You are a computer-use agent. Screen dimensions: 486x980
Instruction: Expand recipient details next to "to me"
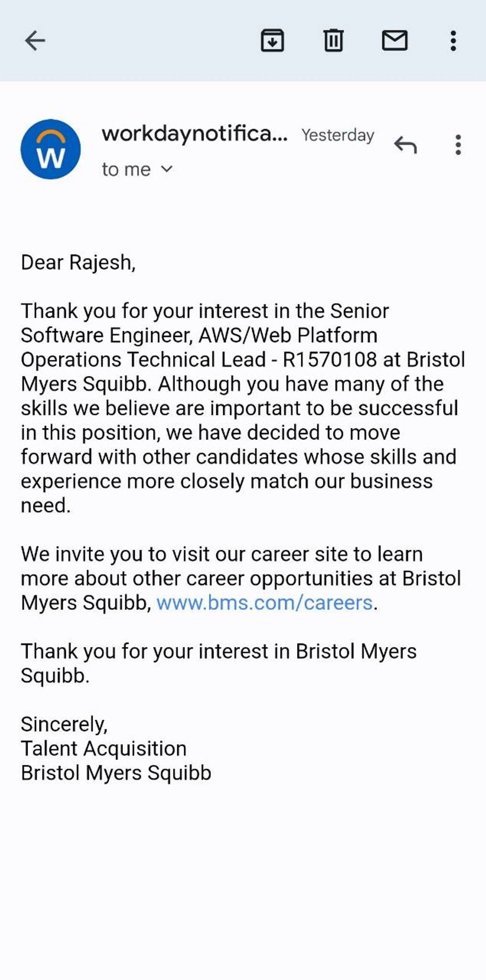(x=166, y=169)
